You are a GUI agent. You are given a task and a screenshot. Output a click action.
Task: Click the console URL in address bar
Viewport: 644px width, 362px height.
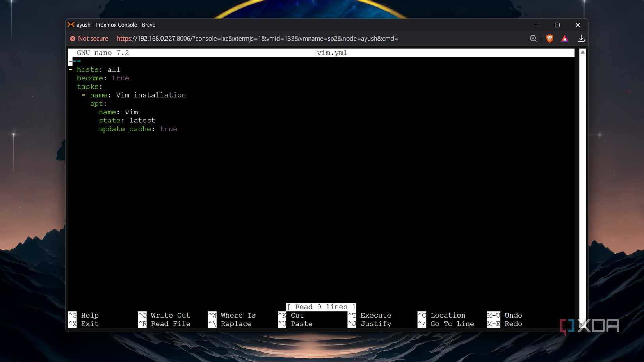[257, 39]
